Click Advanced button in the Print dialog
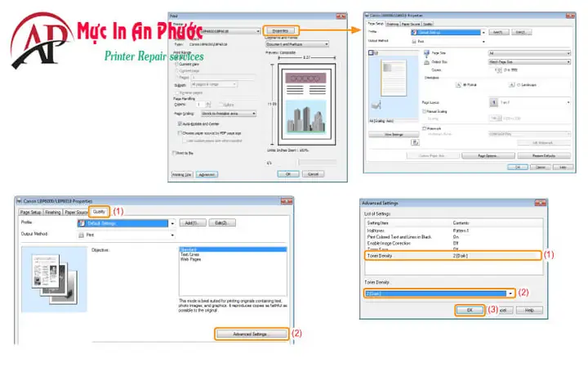 (207, 175)
